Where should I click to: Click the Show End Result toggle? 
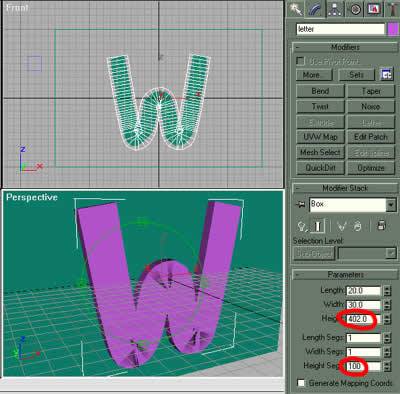pyautogui.click(x=318, y=227)
